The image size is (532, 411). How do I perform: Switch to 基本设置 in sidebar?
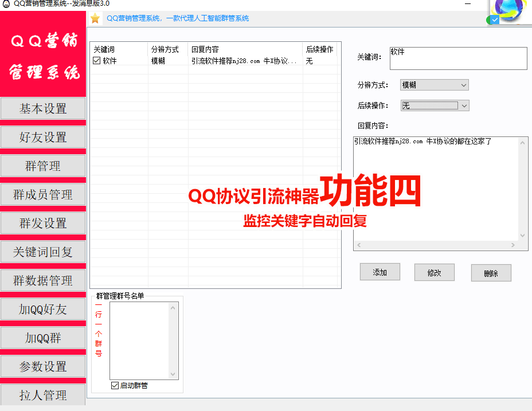coord(43,109)
